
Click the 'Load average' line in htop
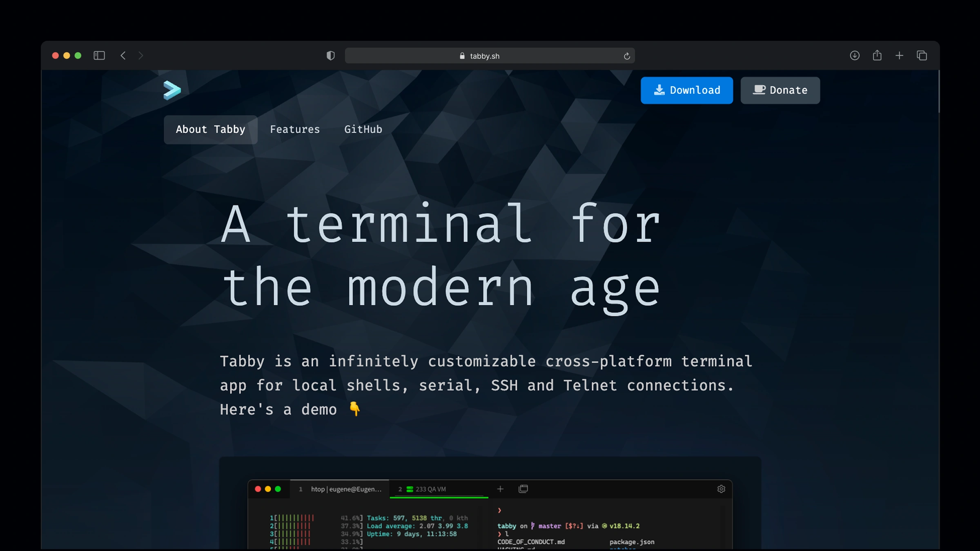pyautogui.click(x=417, y=526)
